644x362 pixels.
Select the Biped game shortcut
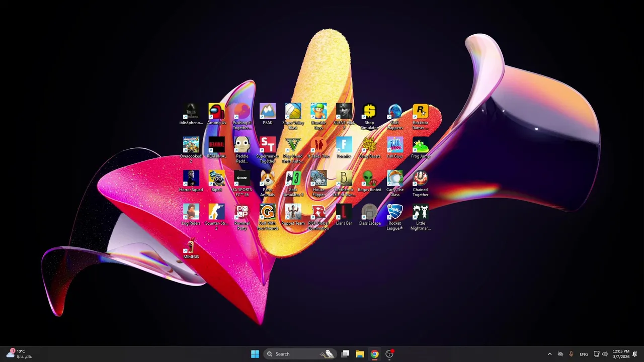216,182
